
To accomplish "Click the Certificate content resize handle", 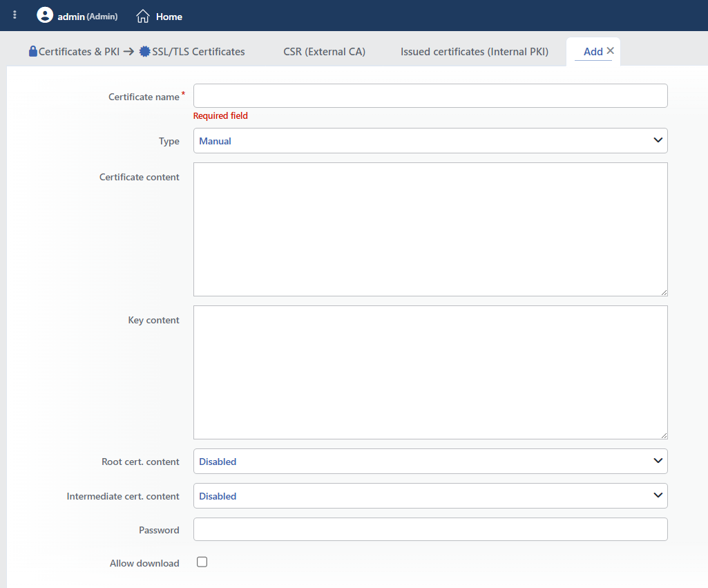I will [664, 293].
